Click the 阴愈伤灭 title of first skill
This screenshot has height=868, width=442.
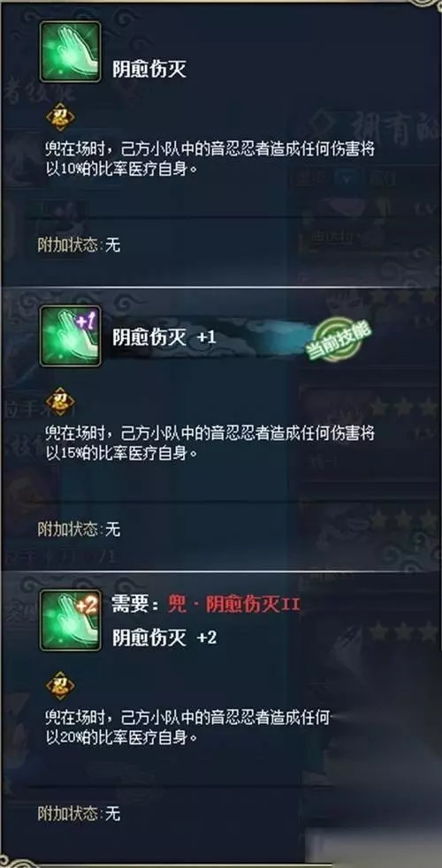pyautogui.click(x=149, y=70)
